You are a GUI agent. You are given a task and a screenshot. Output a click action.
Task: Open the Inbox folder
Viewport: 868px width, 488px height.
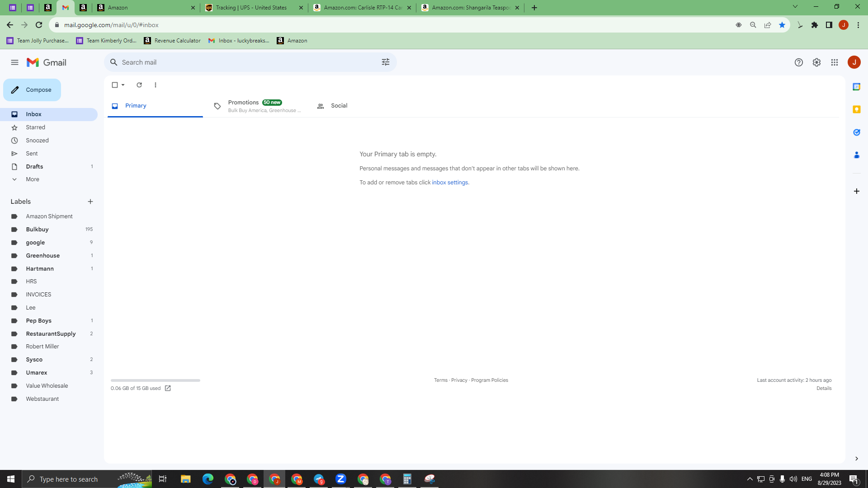[49, 114]
